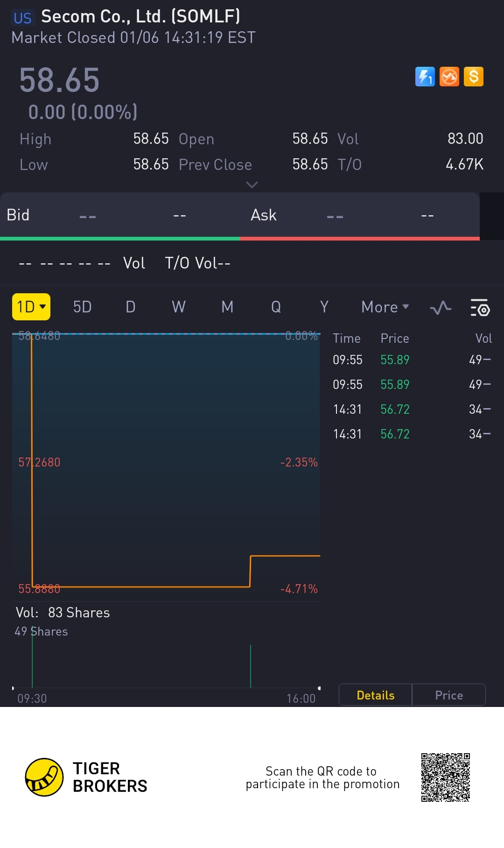Select the 5D chart tab
504x848 pixels.
pyautogui.click(x=82, y=307)
